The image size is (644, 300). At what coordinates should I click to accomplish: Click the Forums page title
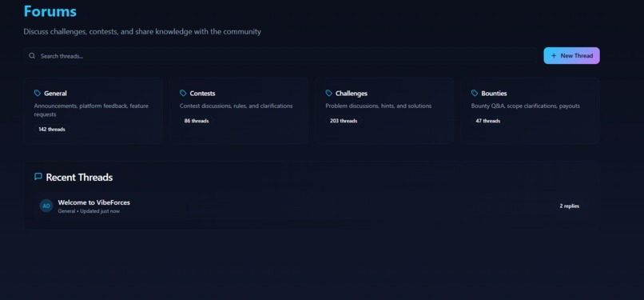(x=50, y=11)
